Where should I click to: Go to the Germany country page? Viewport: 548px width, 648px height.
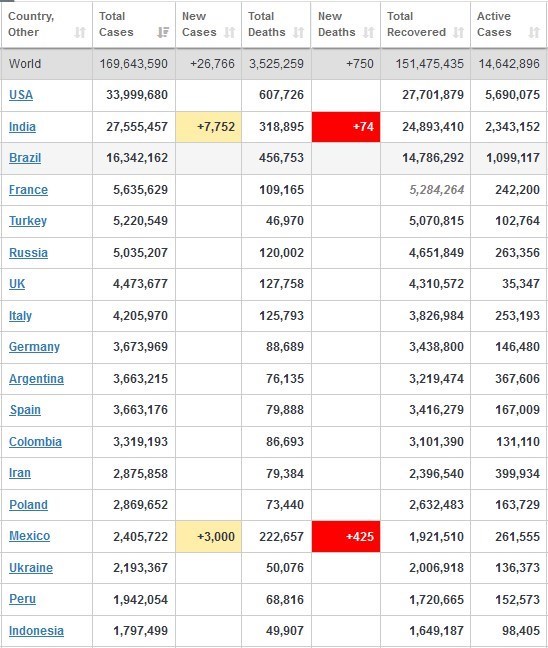coord(34,347)
